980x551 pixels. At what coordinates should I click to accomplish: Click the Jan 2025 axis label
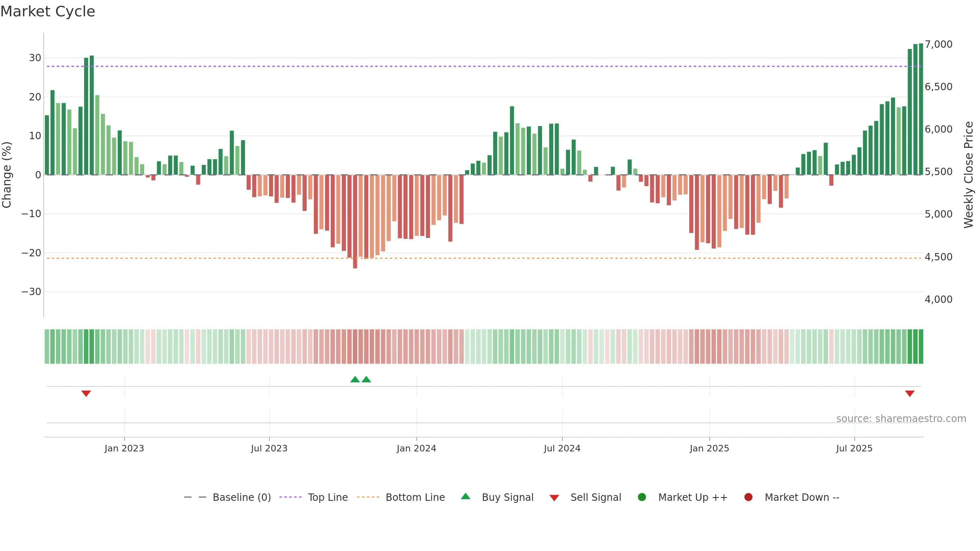[709, 448]
